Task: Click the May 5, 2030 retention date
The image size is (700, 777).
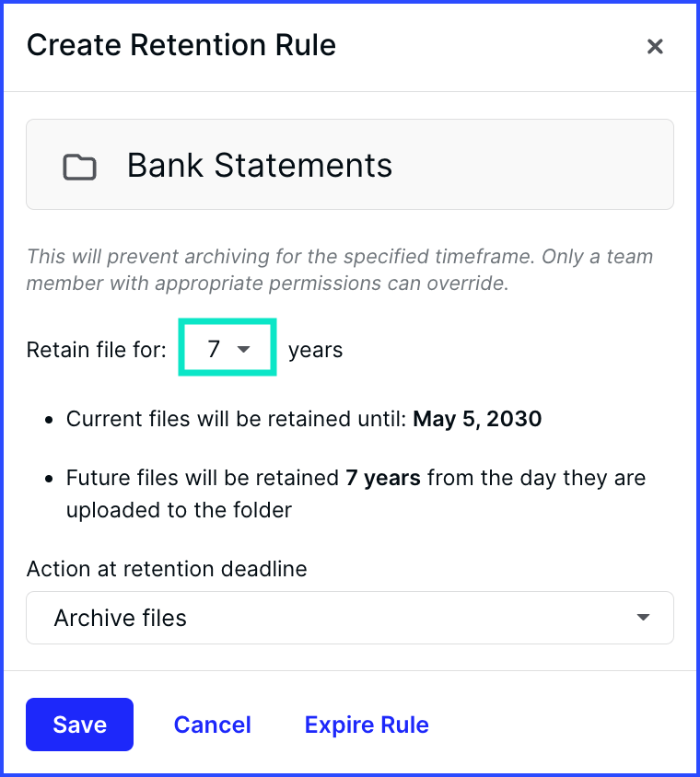Action: click(477, 419)
